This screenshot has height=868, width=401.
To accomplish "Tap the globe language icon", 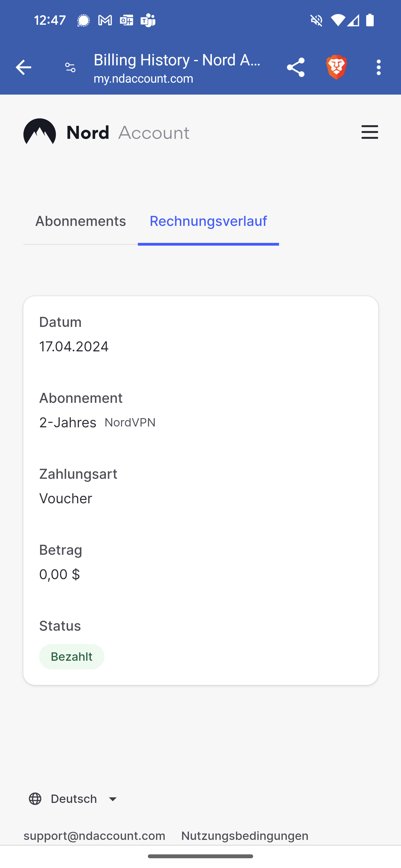I will click(x=35, y=798).
